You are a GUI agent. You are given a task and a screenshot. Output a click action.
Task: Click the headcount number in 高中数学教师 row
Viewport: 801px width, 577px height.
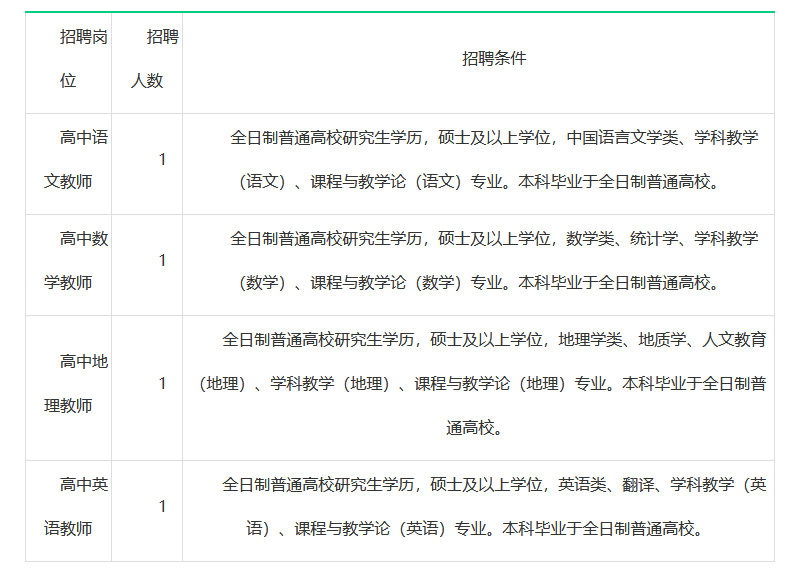(162, 261)
